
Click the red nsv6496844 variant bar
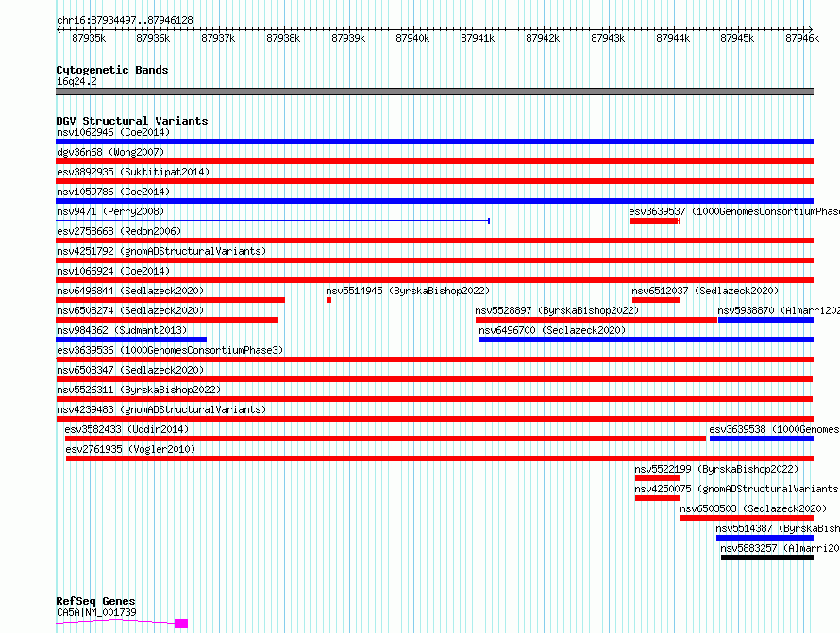tap(170, 300)
